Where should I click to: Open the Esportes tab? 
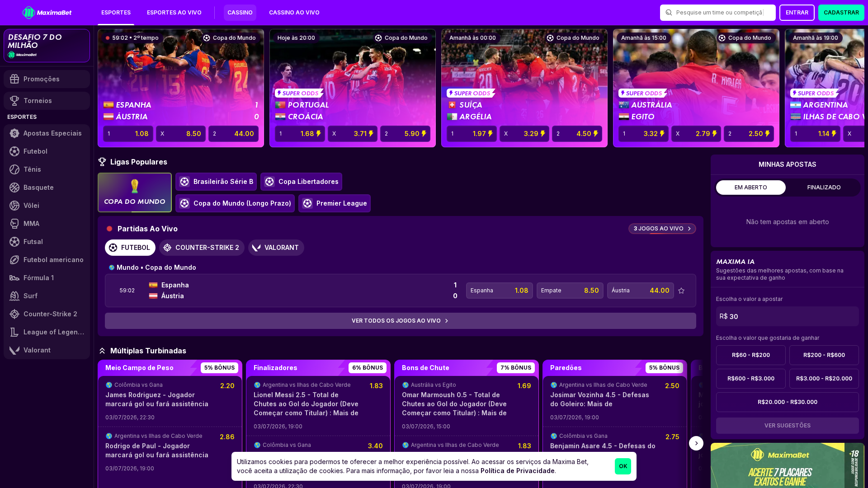pyautogui.click(x=116, y=13)
